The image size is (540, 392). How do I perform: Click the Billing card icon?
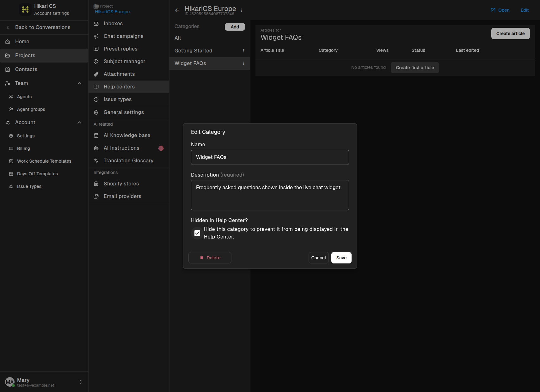[x=11, y=148]
